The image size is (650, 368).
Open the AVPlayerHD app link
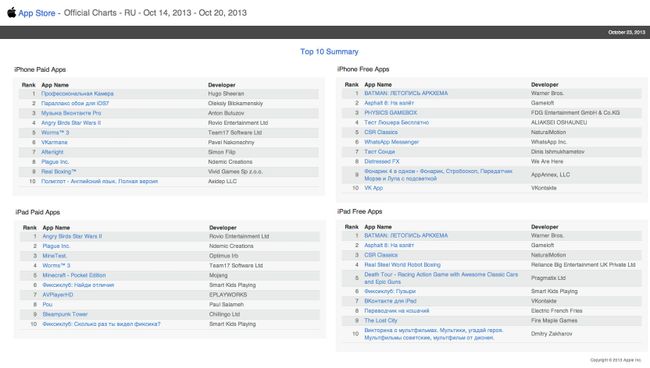[x=58, y=295]
